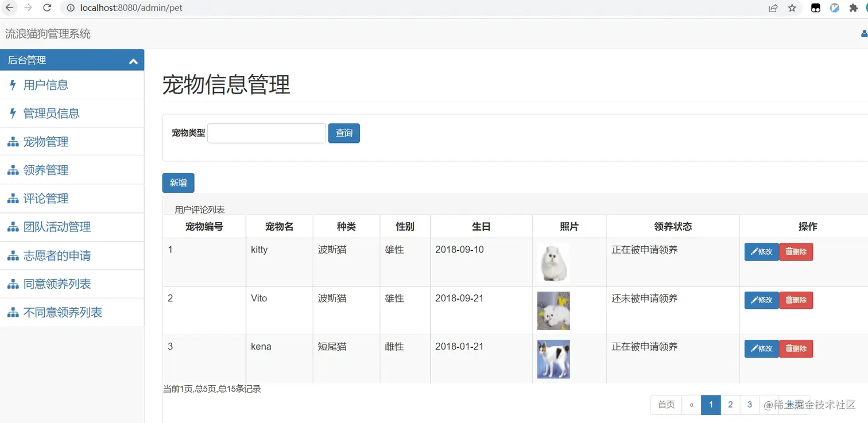The height and width of the screenshot is (423, 868).
Task: Click the 评论管理 sitemap icon
Action: pos(13,198)
